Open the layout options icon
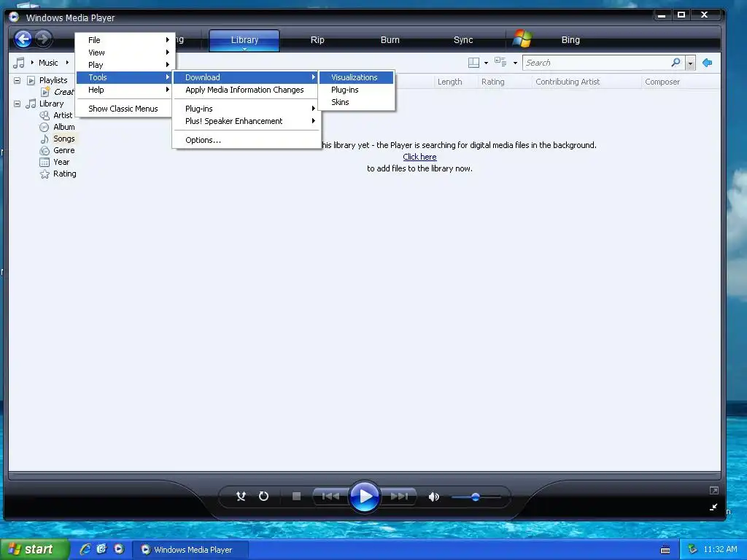The image size is (747, 560). pyautogui.click(x=473, y=63)
